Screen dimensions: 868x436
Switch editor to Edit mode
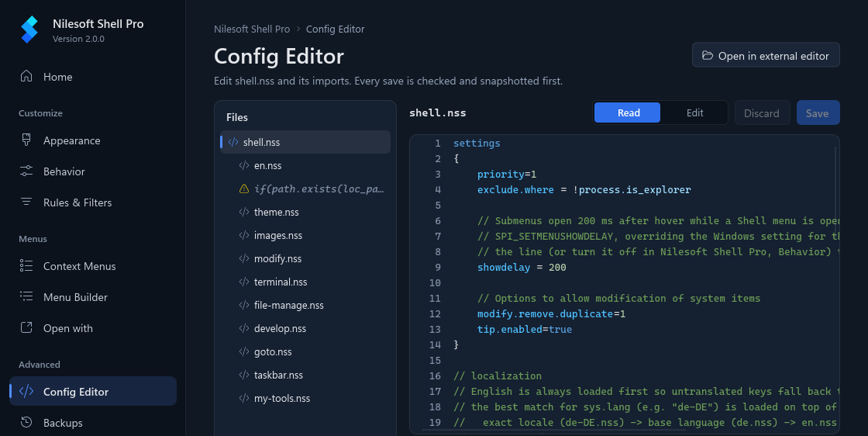694,112
